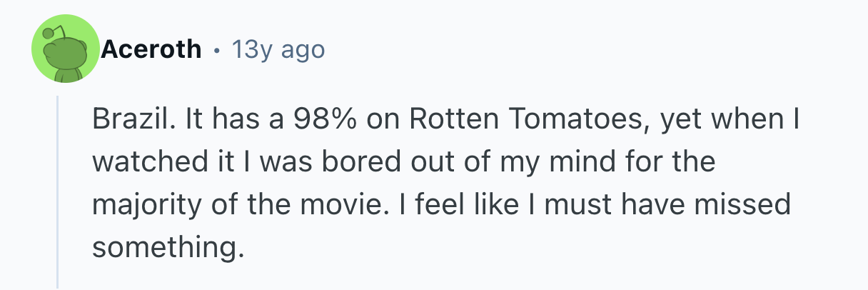868x290 pixels.
Task: Click the antenna on the Snoo avatar
Action: (x=49, y=33)
